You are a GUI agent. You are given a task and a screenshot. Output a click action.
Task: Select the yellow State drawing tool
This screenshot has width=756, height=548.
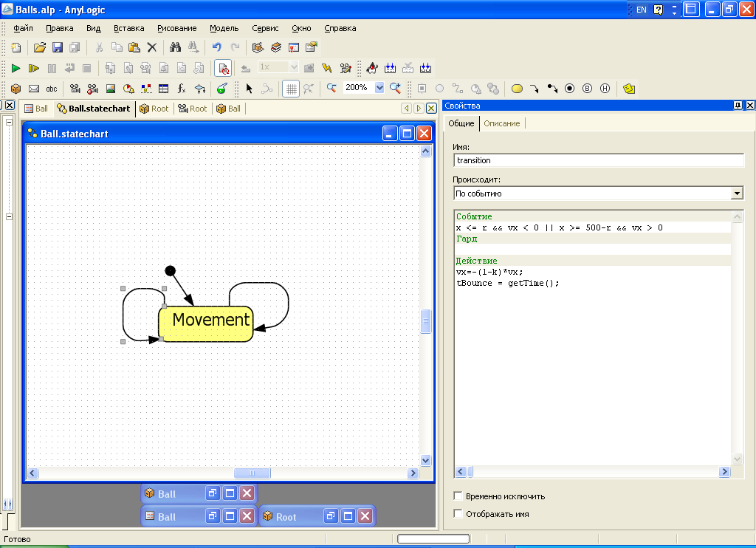pyautogui.click(x=517, y=89)
